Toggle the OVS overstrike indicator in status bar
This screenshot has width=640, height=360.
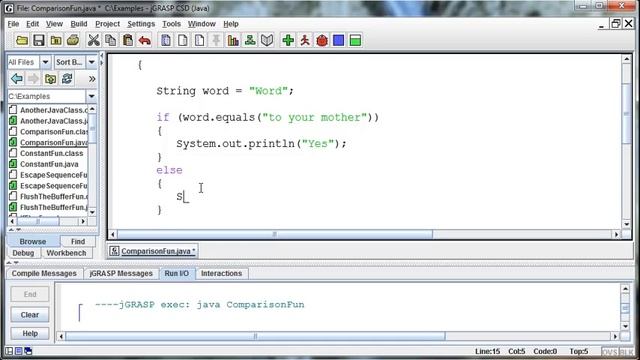pos(610,351)
